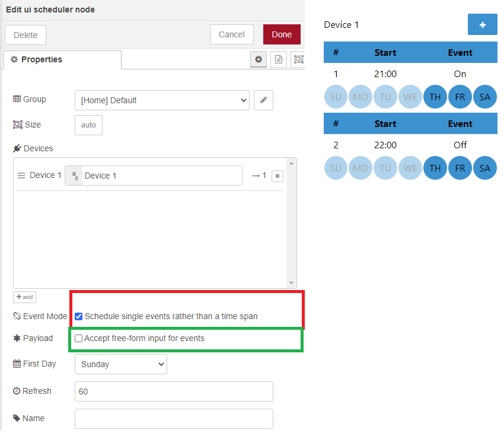This screenshot has width=504, height=433.
Task: Open the appearance settings icon
Action: click(x=298, y=59)
